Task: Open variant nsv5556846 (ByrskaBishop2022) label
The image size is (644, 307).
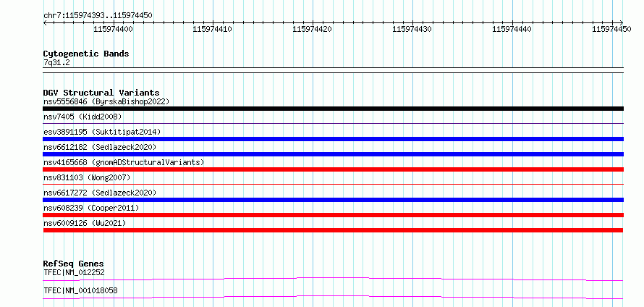Action: [106, 101]
